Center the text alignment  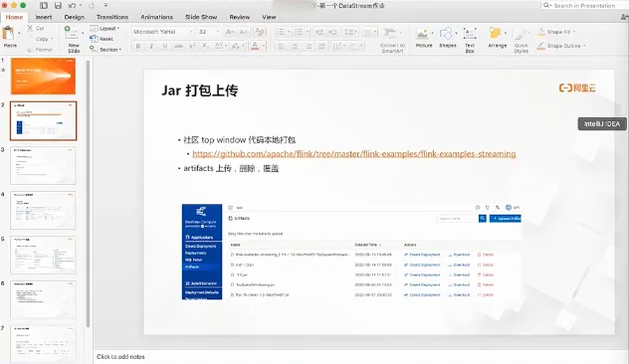[x=295, y=47]
